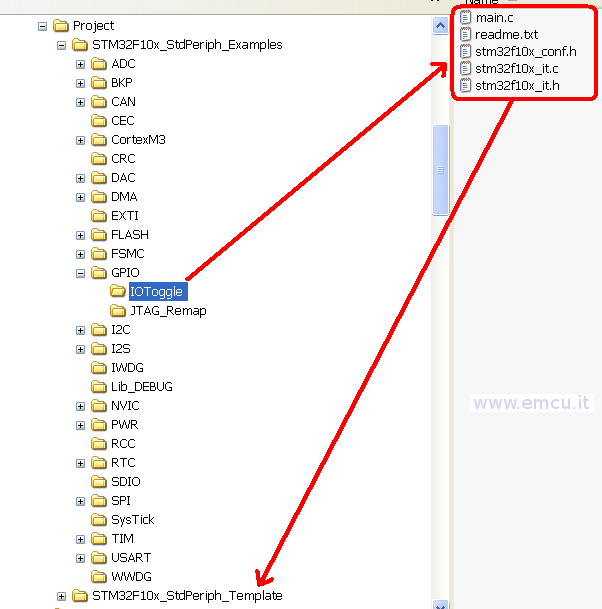Expand the FLASH folder
This screenshot has height=609, width=602.
[x=80, y=235]
